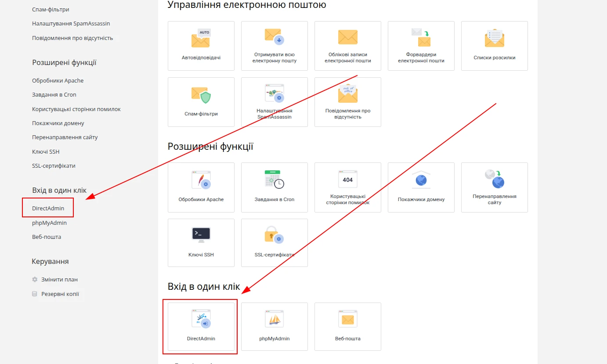
Task: Select Покажчики домену in the sidebar
Action: 58,123
